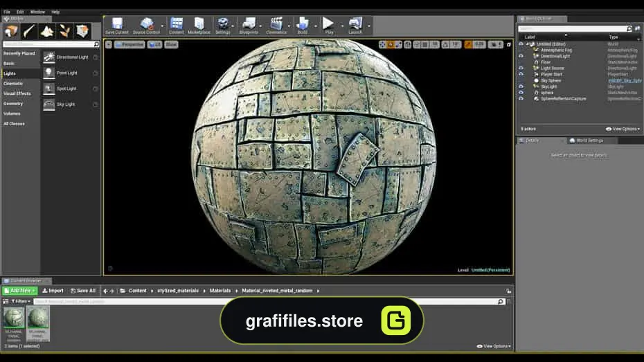Image resolution: width=644 pixels, height=362 pixels.
Task: Click the Modes panel search magnifier icon
Action: pos(96,44)
